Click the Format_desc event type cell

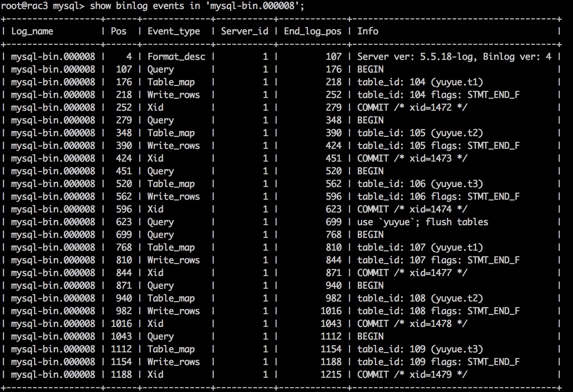(x=176, y=56)
